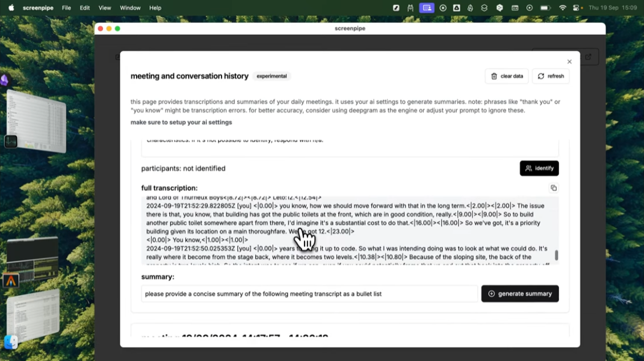Click the identify participants button
This screenshot has width=644, height=361.
click(x=539, y=168)
